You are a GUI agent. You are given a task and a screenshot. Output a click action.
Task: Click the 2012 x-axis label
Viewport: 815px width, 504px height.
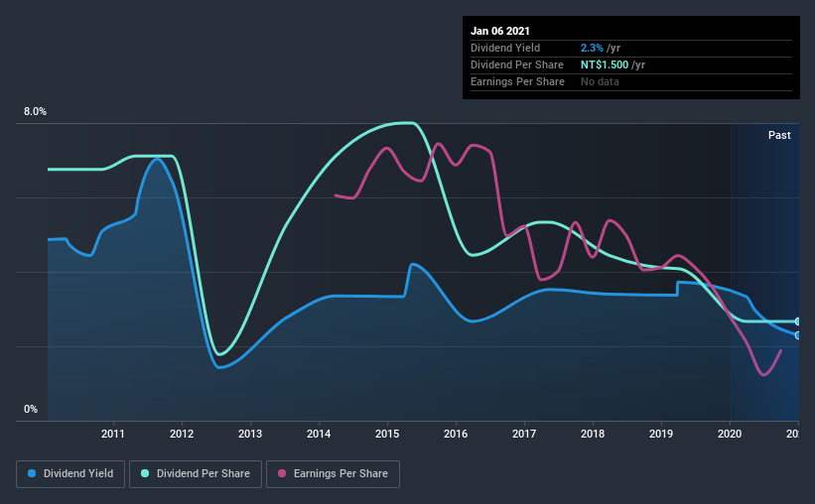pos(182,434)
